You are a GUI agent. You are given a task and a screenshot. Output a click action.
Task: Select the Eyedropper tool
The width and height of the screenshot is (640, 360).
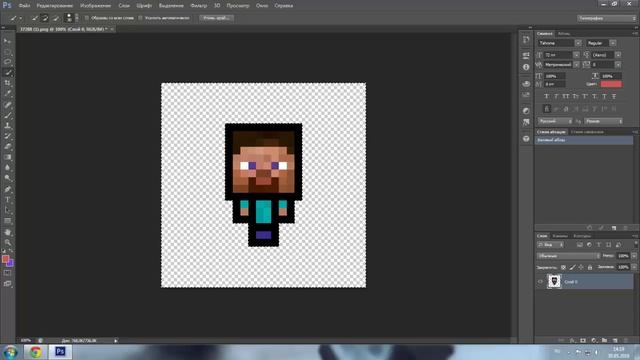coord(7,94)
